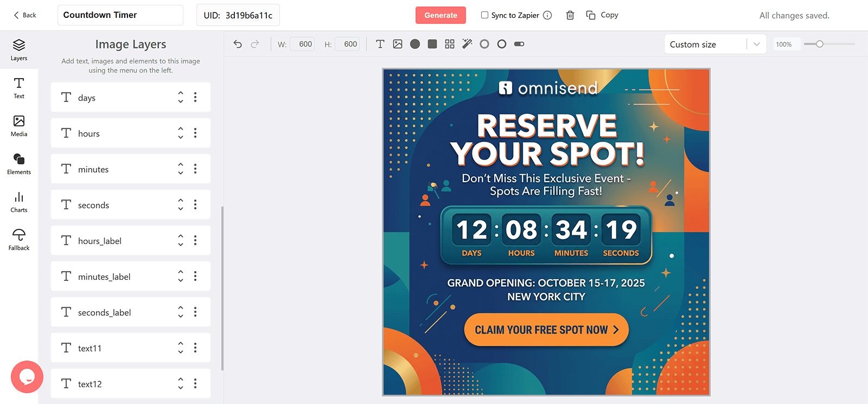Open the Custom size dropdown
The width and height of the screenshot is (868, 404).
coord(715,44)
